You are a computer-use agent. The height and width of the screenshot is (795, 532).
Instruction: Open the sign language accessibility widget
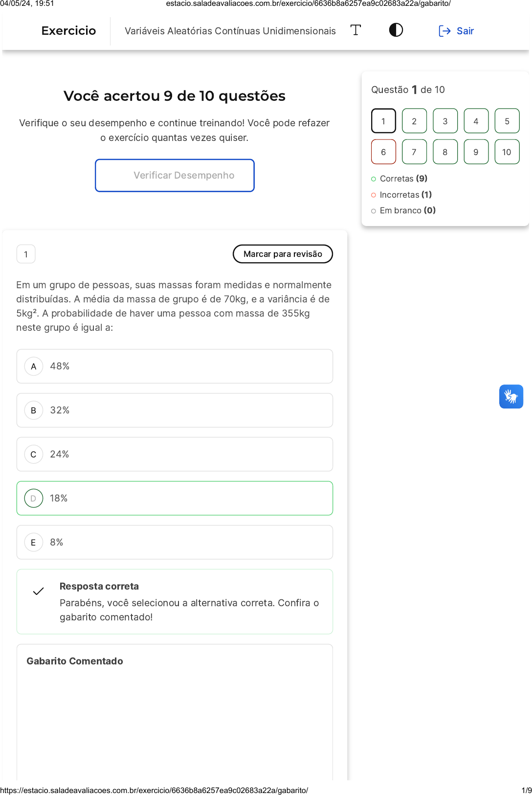(x=511, y=396)
